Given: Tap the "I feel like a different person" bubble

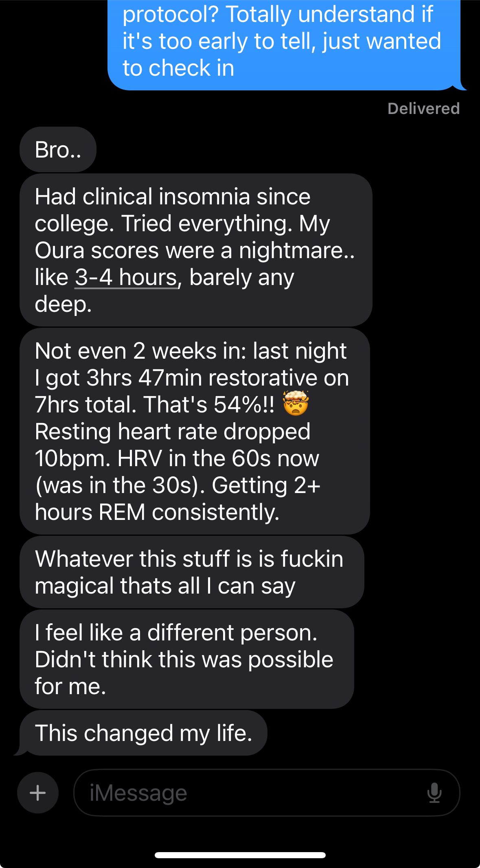Looking at the screenshot, I should [186, 659].
